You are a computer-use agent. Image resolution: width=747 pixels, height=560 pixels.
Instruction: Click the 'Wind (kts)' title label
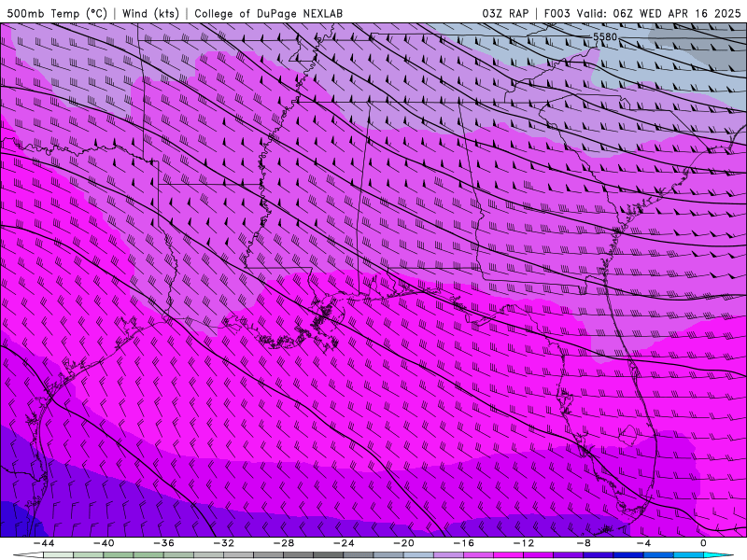pyautogui.click(x=150, y=13)
